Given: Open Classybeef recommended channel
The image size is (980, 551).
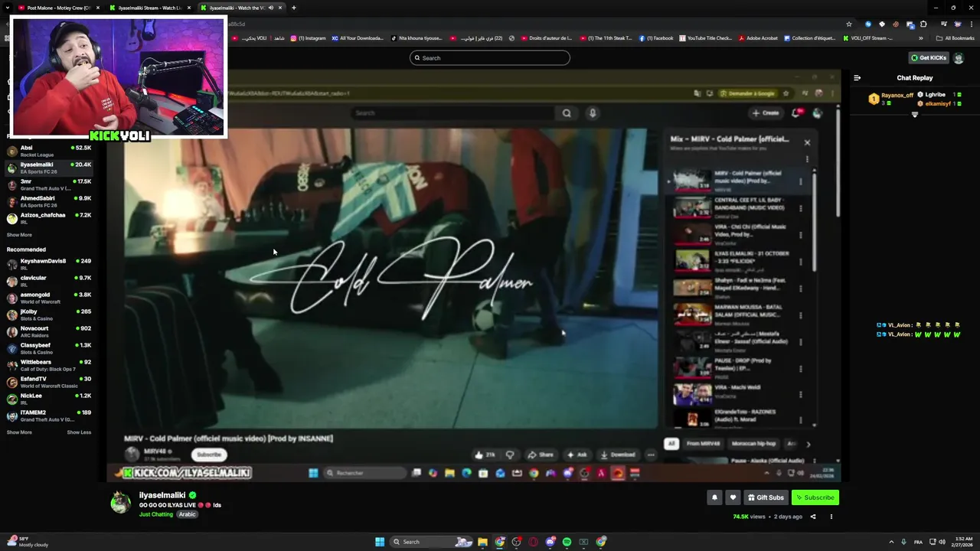Looking at the screenshot, I should pyautogui.click(x=49, y=348).
